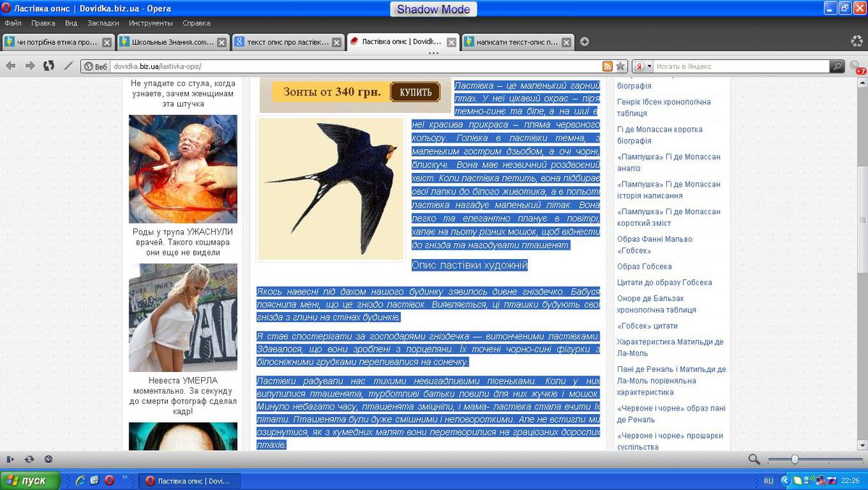Expand hidden system tray icons arrow
The image size is (868, 490).
[x=786, y=481]
